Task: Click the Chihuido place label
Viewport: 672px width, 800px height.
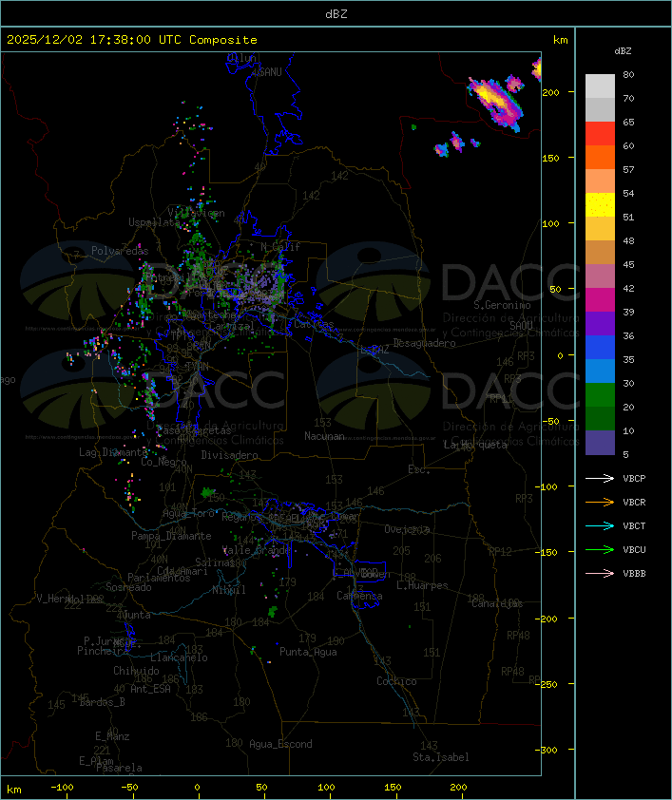Action: coord(136,671)
